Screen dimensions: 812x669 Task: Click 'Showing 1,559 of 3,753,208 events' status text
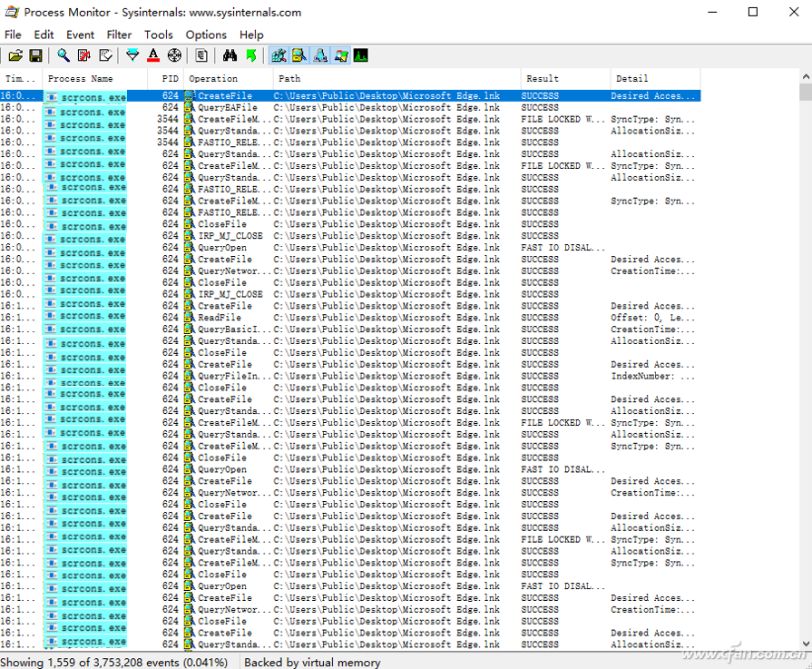(114, 663)
